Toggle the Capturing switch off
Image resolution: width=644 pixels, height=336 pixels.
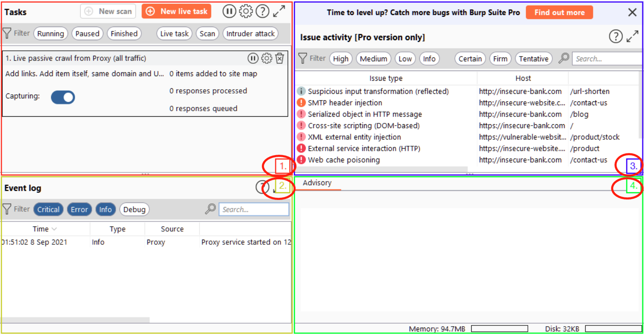[63, 97]
